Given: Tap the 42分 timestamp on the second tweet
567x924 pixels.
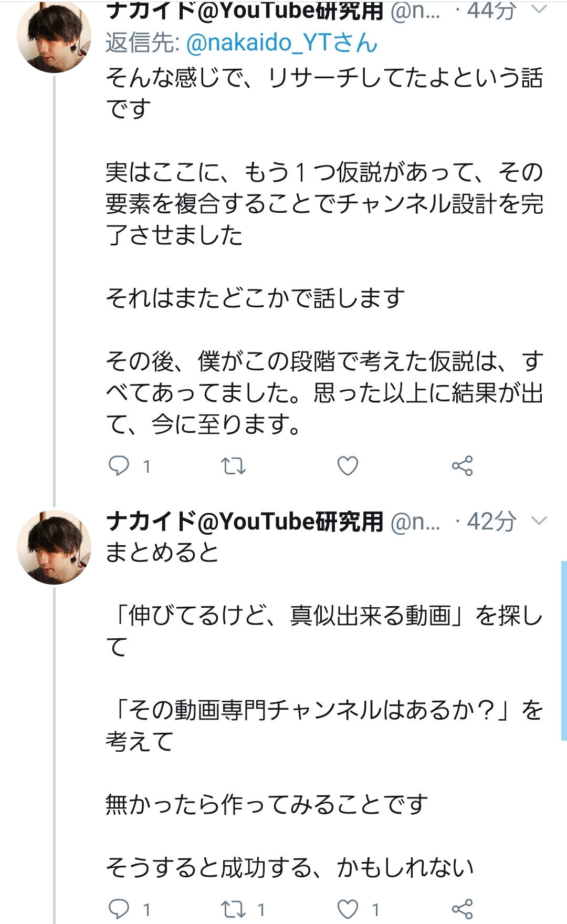Looking at the screenshot, I should click(x=491, y=522).
